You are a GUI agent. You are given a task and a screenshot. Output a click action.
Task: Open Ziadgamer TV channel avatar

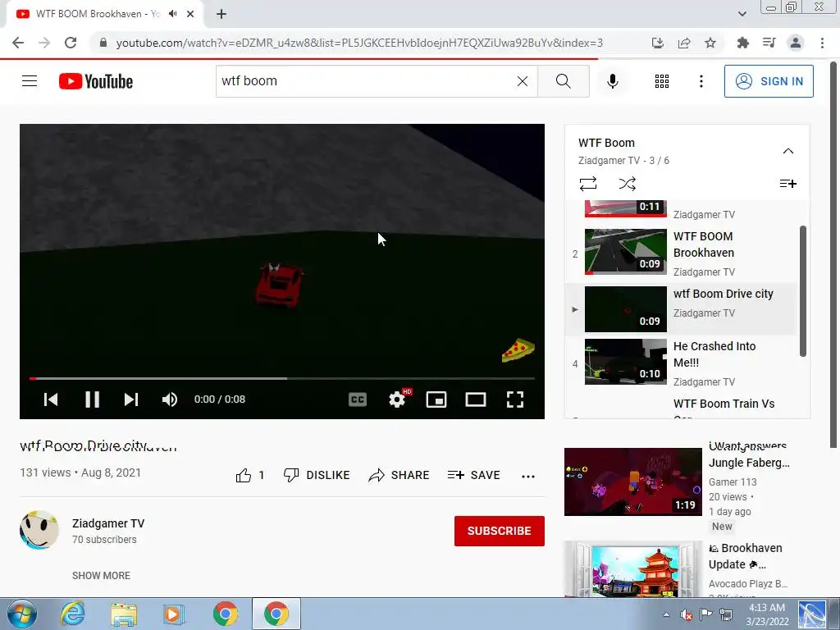39,530
